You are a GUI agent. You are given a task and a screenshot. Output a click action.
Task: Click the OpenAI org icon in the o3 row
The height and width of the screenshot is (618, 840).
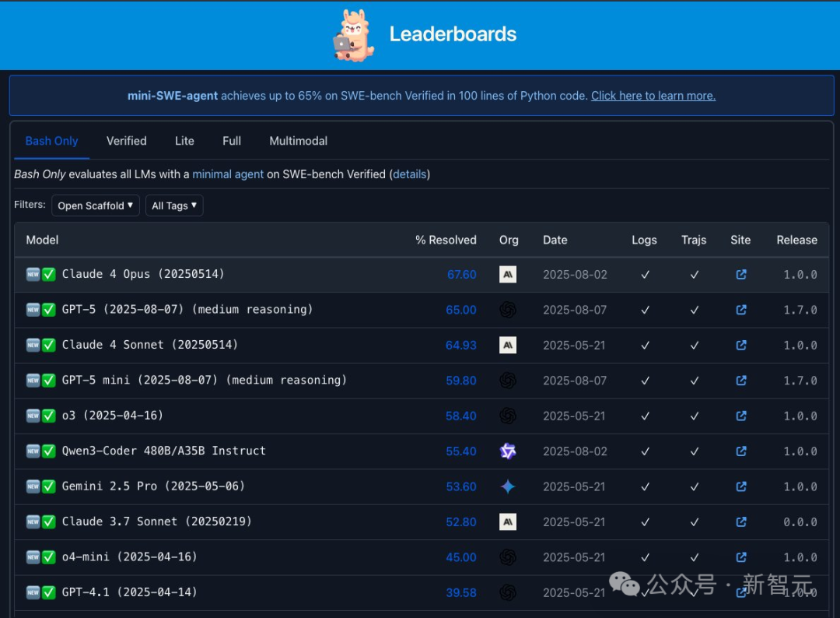point(508,416)
